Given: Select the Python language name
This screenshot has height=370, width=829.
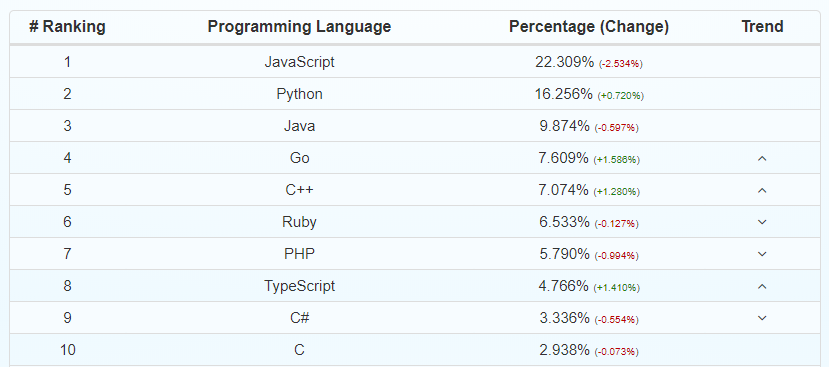Looking at the screenshot, I should [299, 94].
